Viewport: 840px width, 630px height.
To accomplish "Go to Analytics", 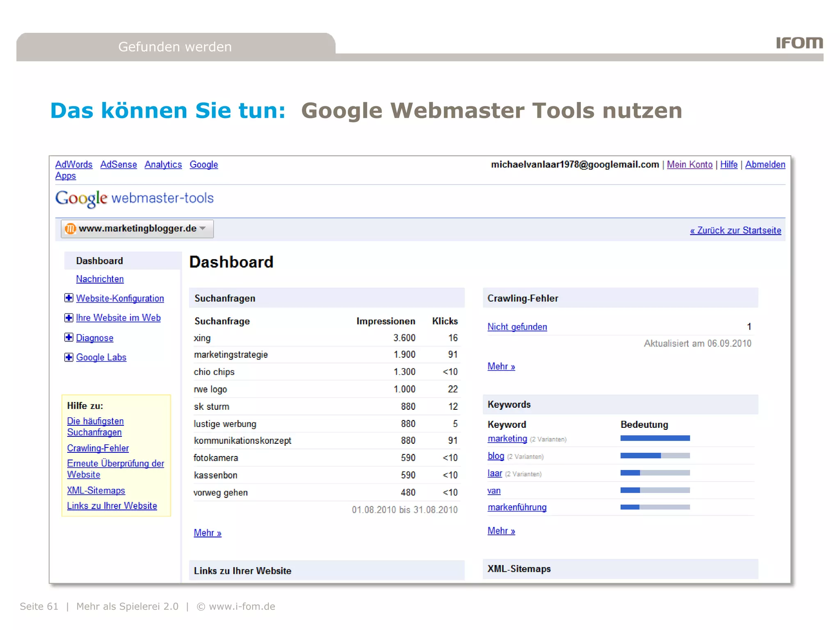I will (x=163, y=164).
